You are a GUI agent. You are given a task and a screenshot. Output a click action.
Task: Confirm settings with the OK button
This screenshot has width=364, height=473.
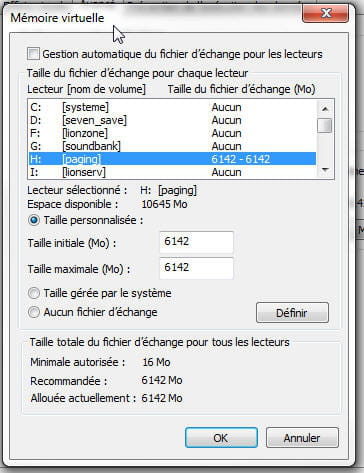pyautogui.click(x=221, y=437)
